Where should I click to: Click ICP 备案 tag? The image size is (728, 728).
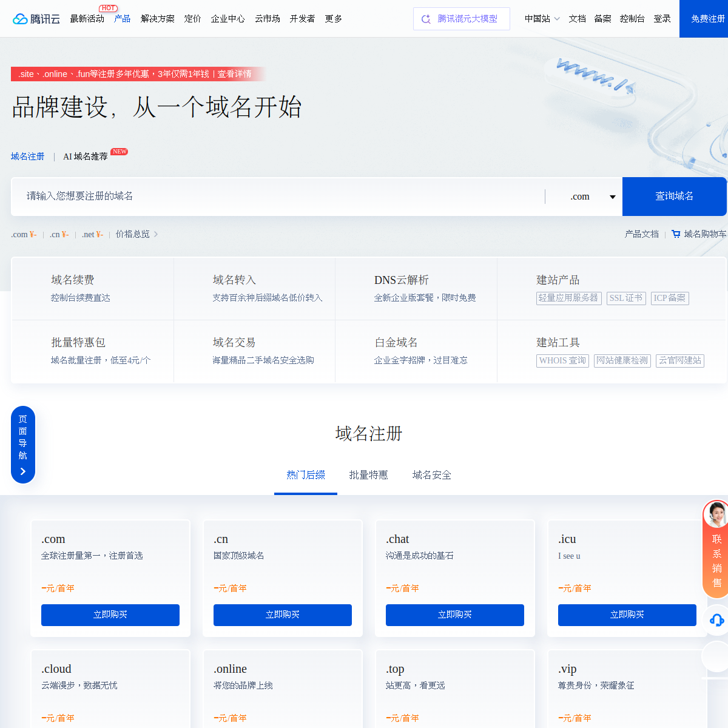coord(670,298)
